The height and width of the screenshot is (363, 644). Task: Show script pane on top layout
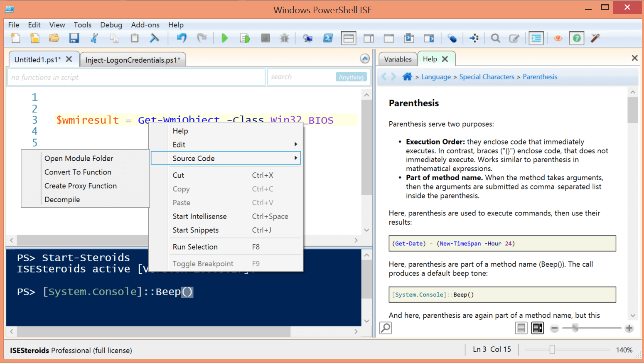click(349, 38)
